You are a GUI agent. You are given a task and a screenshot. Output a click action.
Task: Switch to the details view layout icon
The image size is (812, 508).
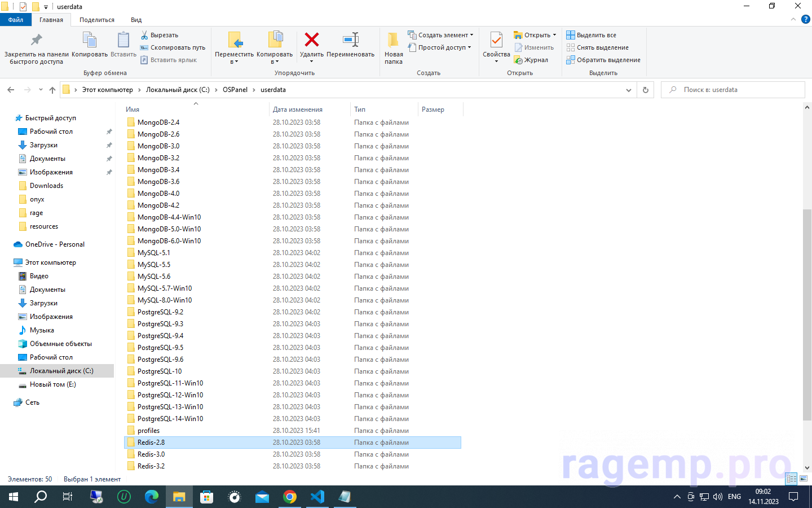[x=792, y=479]
